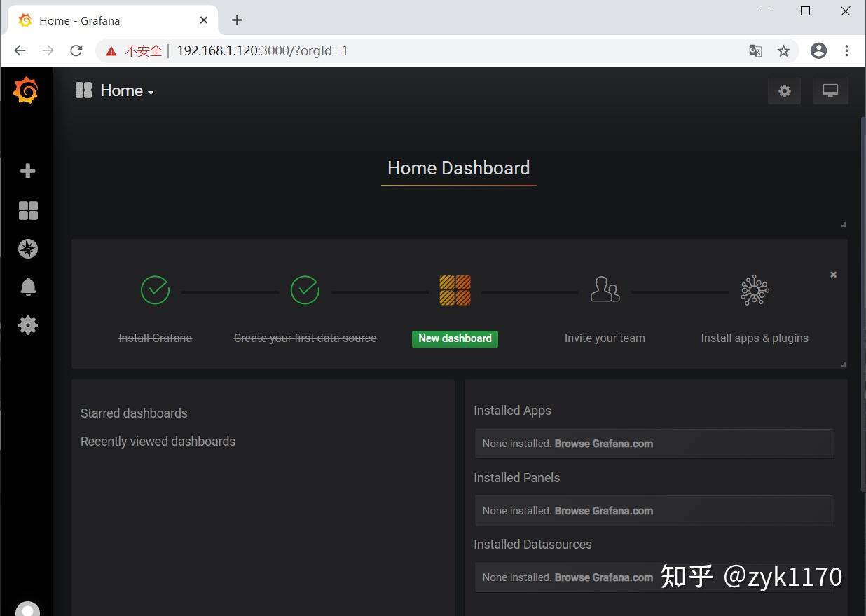Enable TV cycle view mode icon
The image size is (866, 616).
(x=830, y=90)
